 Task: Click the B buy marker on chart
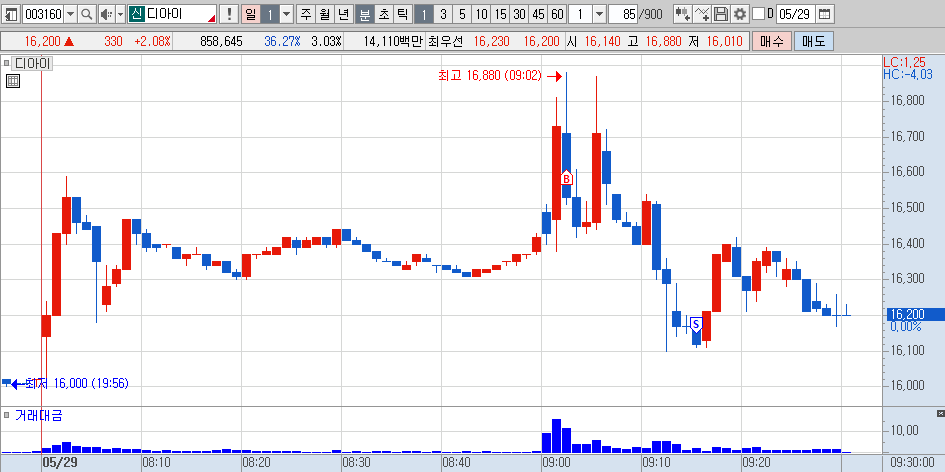pyautogui.click(x=566, y=178)
